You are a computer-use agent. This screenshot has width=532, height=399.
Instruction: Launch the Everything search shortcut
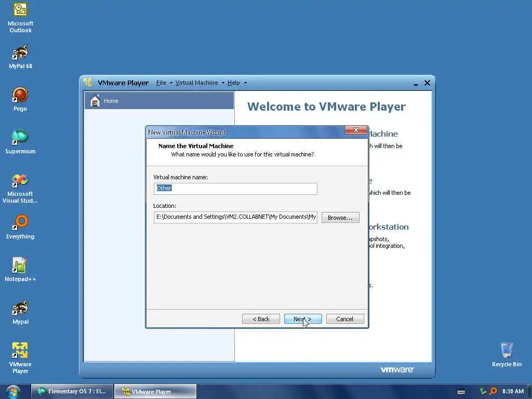click(x=20, y=227)
